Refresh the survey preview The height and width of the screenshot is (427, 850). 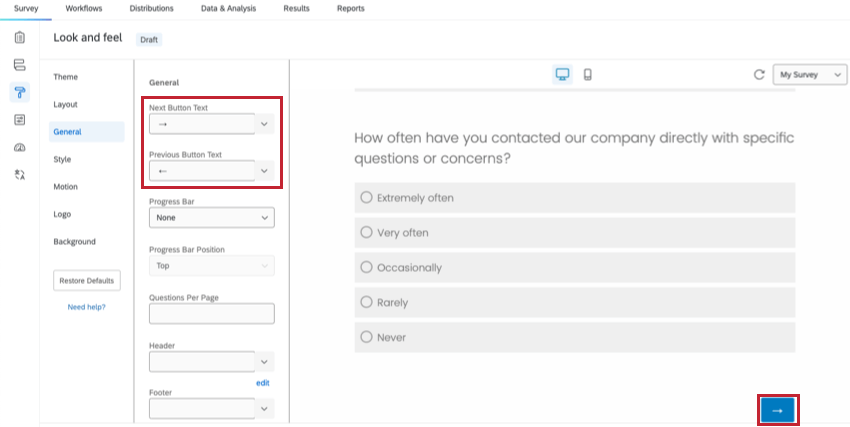tap(759, 75)
